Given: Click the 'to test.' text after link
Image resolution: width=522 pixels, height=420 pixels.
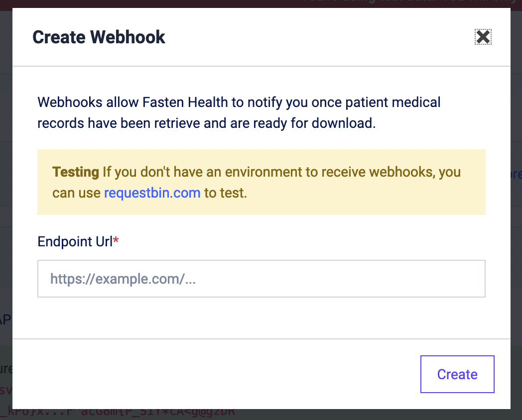Looking at the screenshot, I should pos(226,193).
